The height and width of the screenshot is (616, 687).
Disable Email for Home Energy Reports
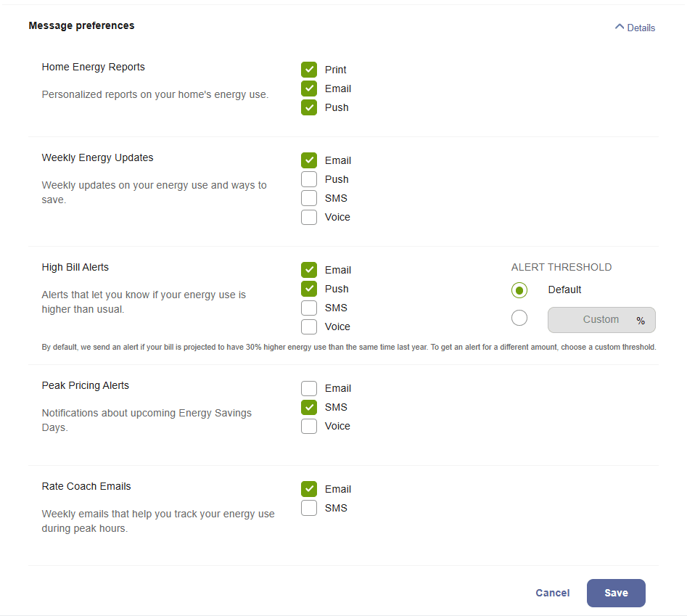309,89
